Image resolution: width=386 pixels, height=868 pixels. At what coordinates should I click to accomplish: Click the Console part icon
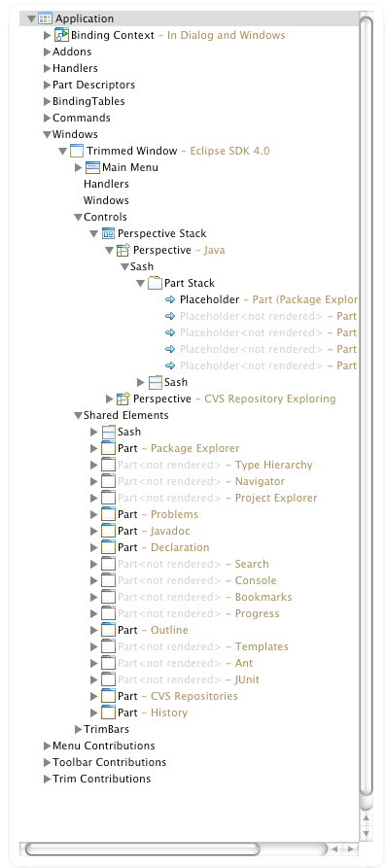pos(109,580)
